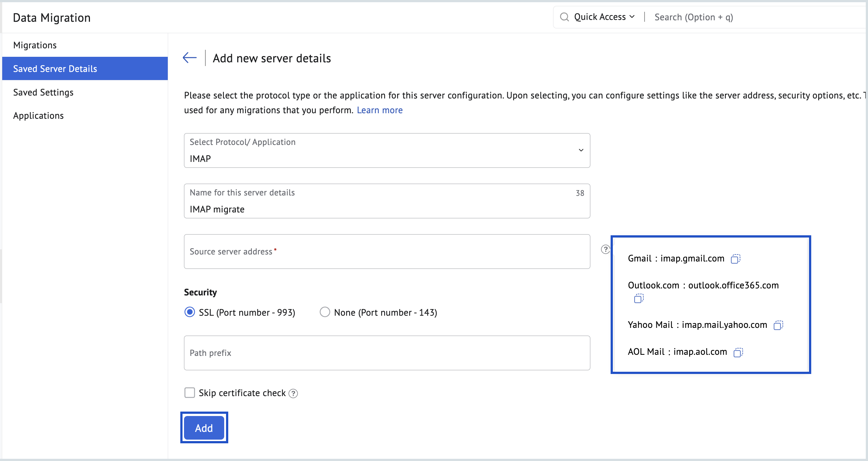Open Saved Settings in the sidebar
The width and height of the screenshot is (868, 461).
43,92
